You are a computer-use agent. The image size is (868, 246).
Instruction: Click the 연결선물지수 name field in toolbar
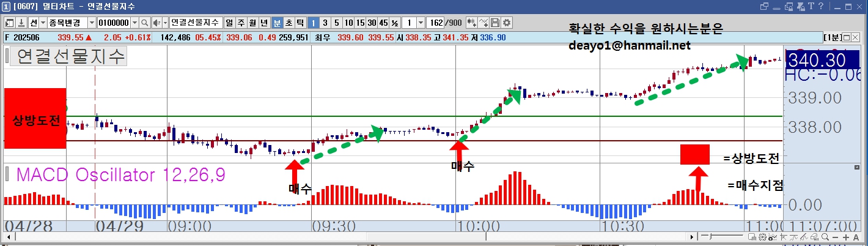(x=196, y=23)
